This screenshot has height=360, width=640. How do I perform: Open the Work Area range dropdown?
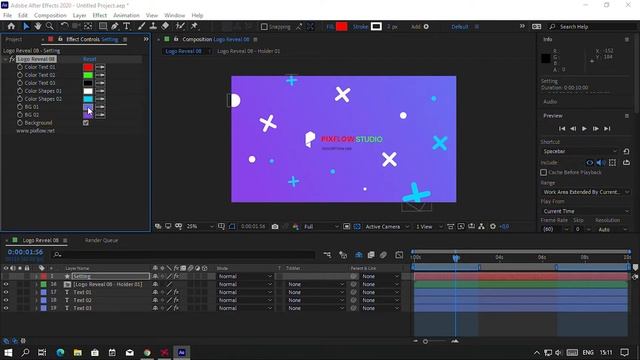[586, 192]
